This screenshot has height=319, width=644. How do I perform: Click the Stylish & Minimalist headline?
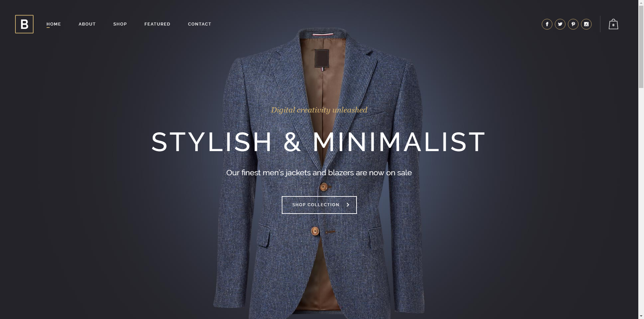319,142
